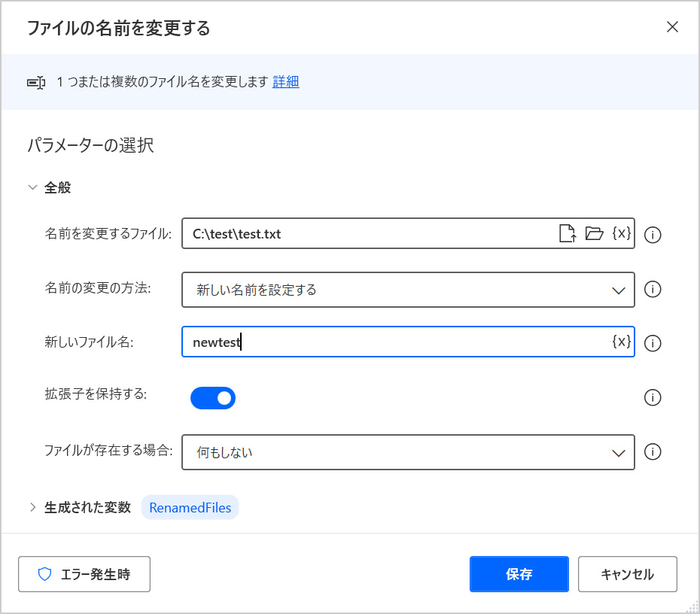Click the newtest file name input field
This screenshot has height=614, width=700.
395,342
